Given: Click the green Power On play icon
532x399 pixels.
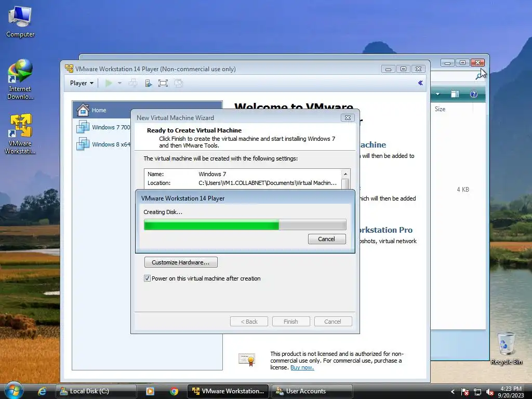Looking at the screenshot, I should click(109, 83).
